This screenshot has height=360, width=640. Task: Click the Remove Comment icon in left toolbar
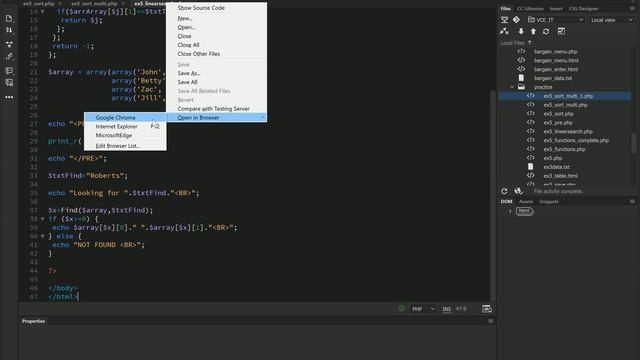tap(9, 83)
